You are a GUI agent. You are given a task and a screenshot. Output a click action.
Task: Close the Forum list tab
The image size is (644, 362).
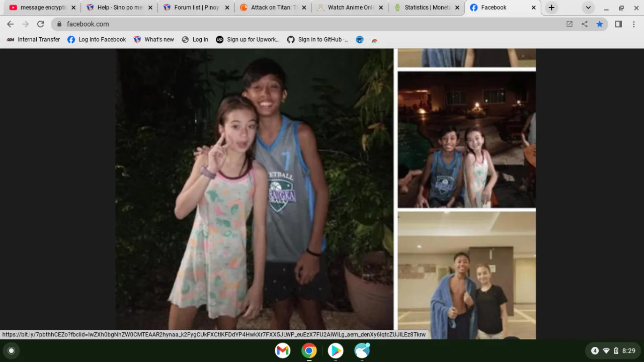pos(227,8)
